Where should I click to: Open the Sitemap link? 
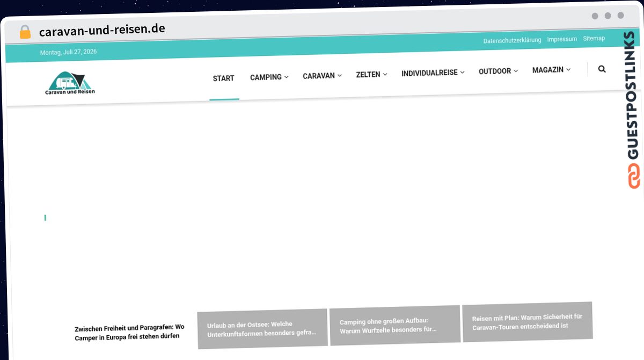pyautogui.click(x=594, y=38)
